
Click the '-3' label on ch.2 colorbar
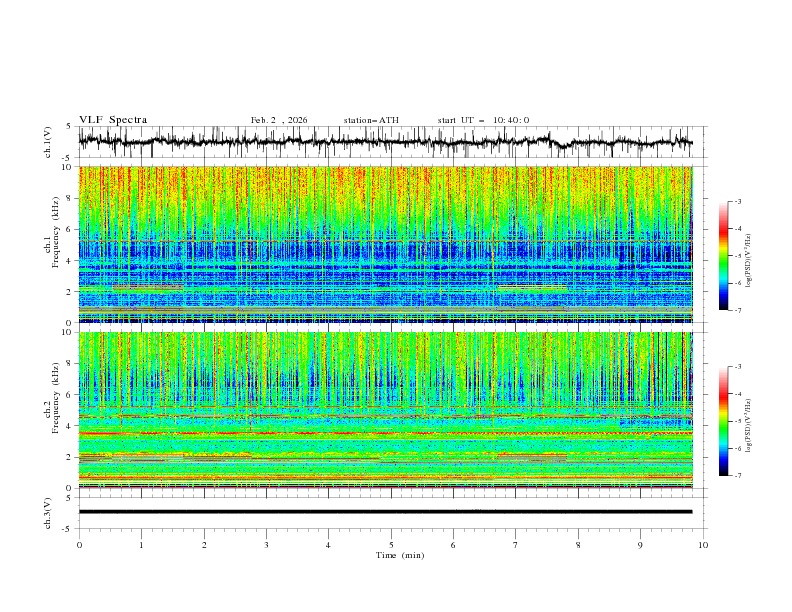click(738, 367)
